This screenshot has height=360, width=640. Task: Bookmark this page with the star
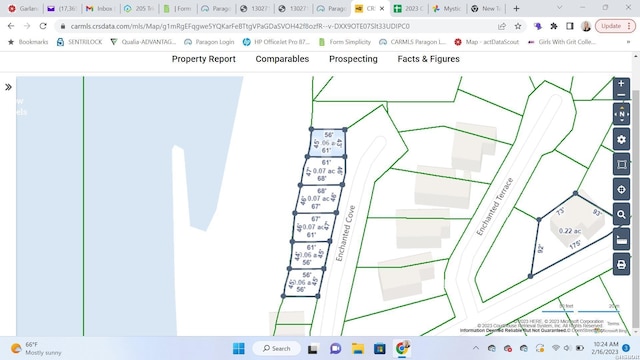pyautogui.click(x=518, y=26)
